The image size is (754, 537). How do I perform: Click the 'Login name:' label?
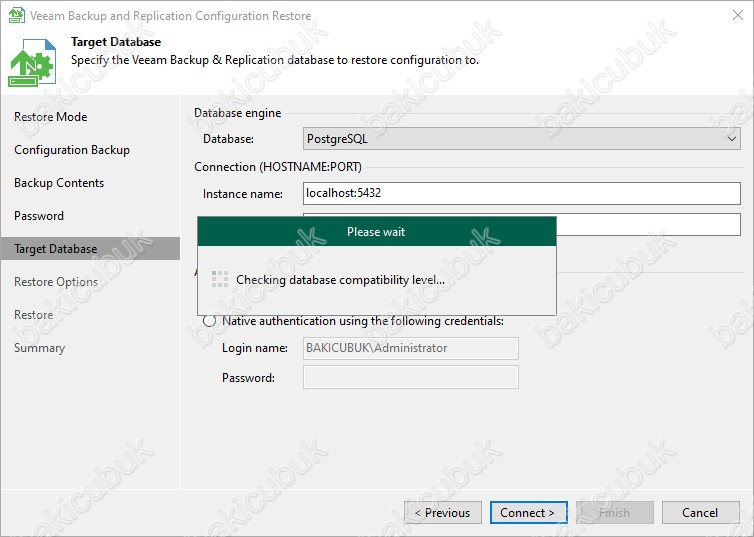[x=255, y=348]
